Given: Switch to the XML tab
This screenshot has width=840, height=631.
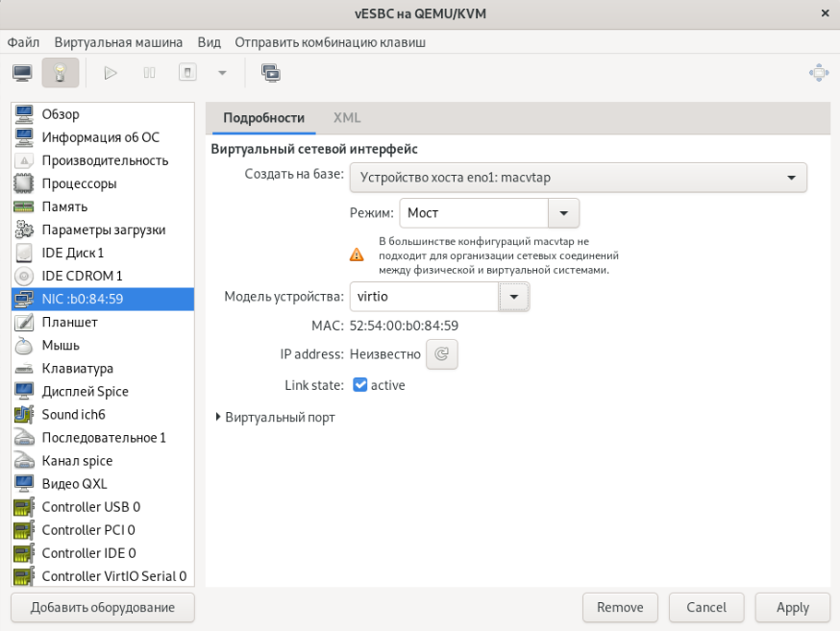Looking at the screenshot, I should (x=347, y=117).
